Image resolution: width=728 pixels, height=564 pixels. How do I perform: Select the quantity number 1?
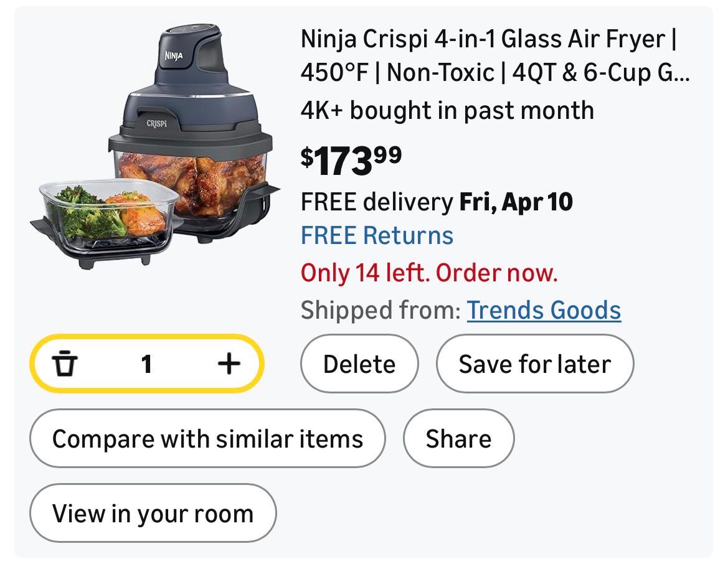coord(146,364)
